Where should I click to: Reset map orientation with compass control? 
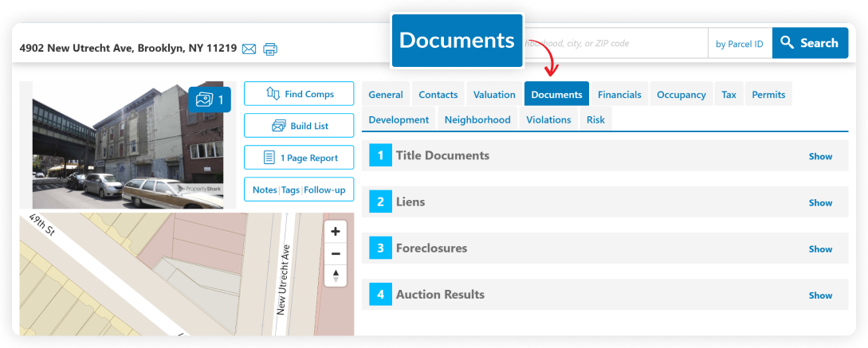pyautogui.click(x=335, y=275)
